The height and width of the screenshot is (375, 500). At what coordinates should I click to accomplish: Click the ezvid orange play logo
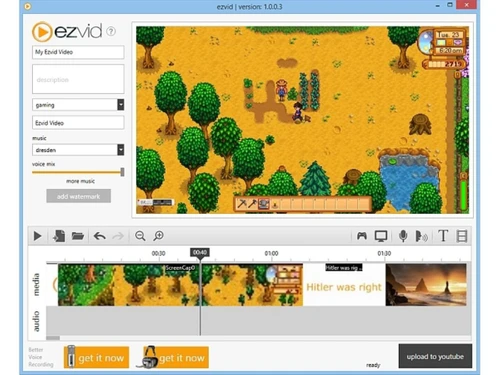[x=42, y=32]
